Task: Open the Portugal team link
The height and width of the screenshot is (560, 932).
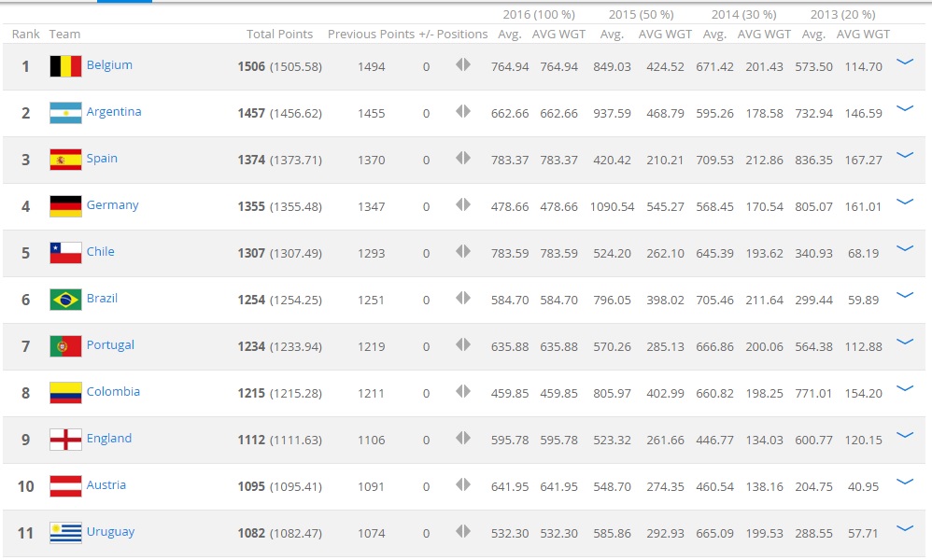Action: [x=110, y=345]
